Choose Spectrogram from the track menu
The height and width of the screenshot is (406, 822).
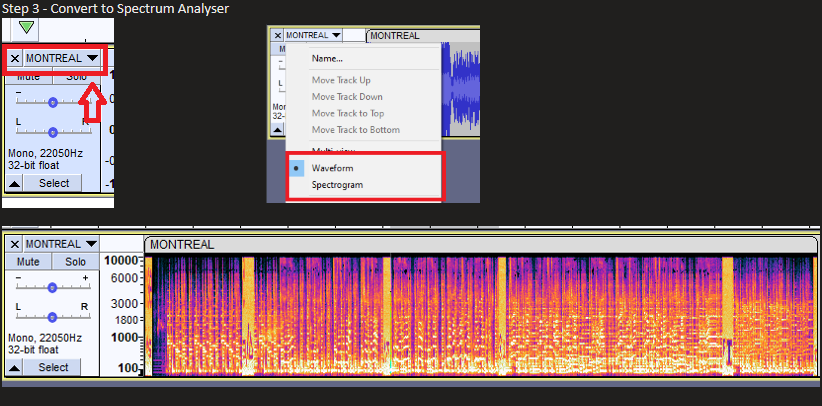pyautogui.click(x=337, y=185)
